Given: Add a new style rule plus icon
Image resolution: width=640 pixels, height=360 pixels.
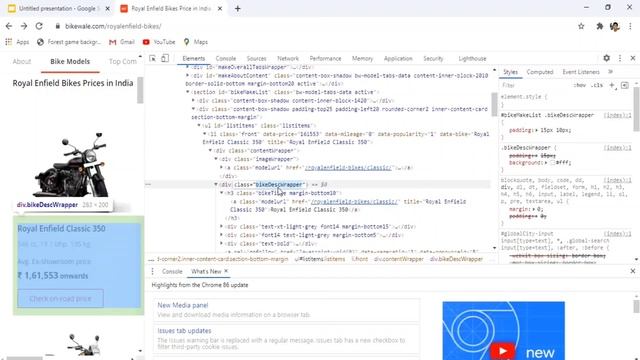Looking at the screenshot, I should tap(612, 85).
